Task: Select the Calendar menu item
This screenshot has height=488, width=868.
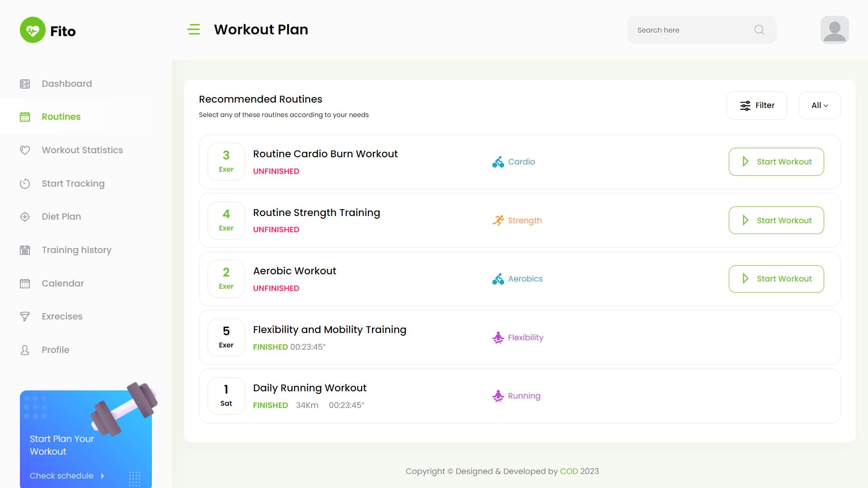Action: tap(62, 283)
